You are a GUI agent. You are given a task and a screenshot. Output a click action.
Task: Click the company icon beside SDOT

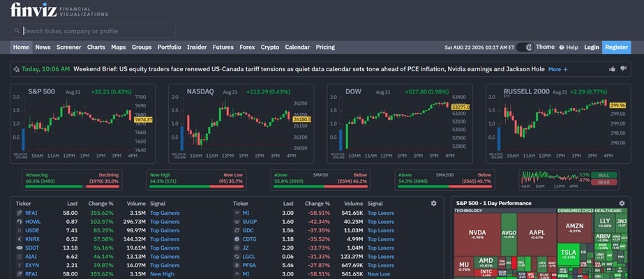click(x=19, y=248)
